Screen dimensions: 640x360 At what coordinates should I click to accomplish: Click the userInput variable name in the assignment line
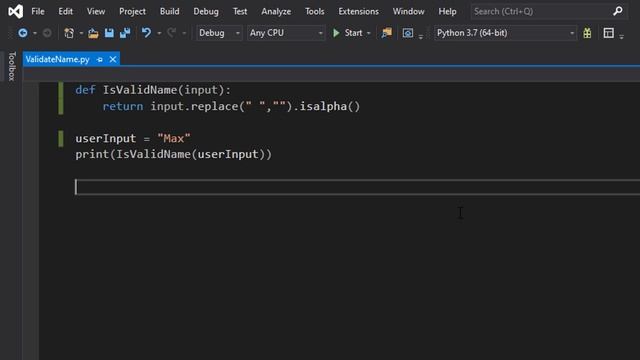click(106, 138)
